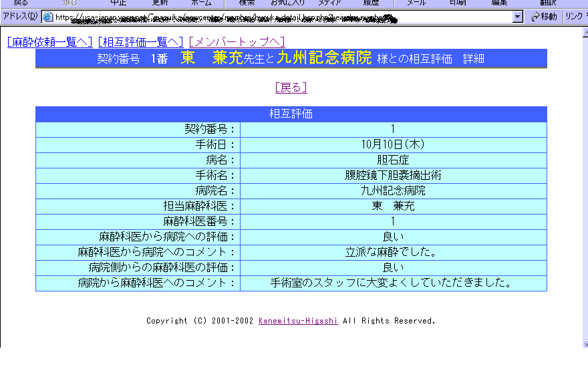The width and height of the screenshot is (588, 379).
Task: Open the 麻酔依頼一覧へ link
Action: pos(49,42)
